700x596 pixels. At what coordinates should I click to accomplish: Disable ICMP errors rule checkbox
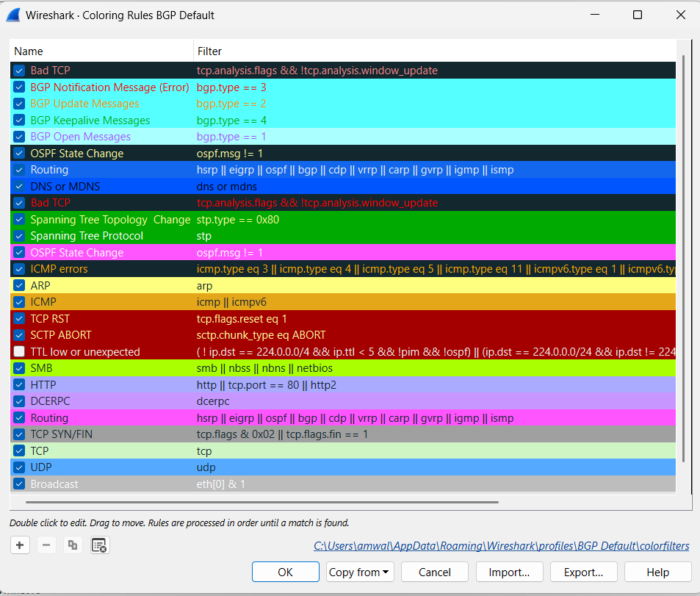tap(19, 269)
